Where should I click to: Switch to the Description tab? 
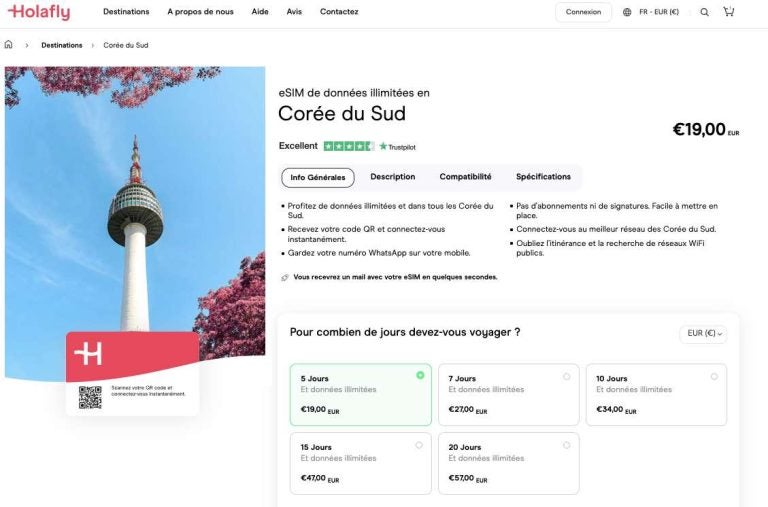point(393,177)
